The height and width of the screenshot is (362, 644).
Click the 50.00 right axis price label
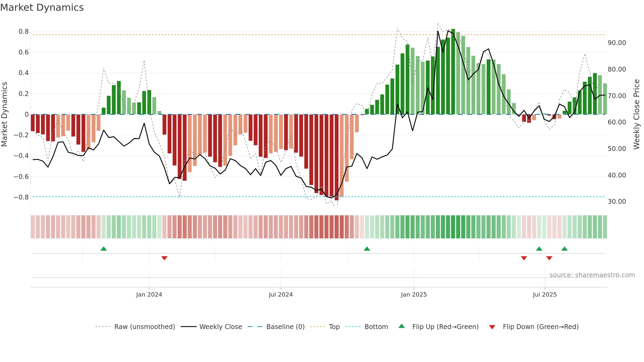click(x=617, y=149)
